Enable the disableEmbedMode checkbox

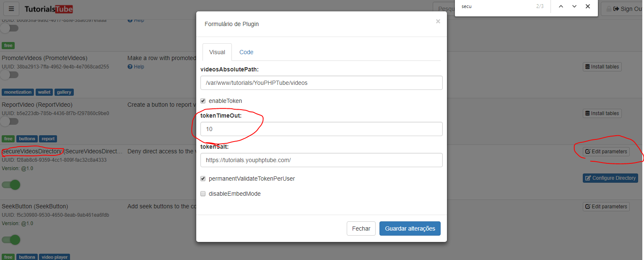[x=203, y=194]
